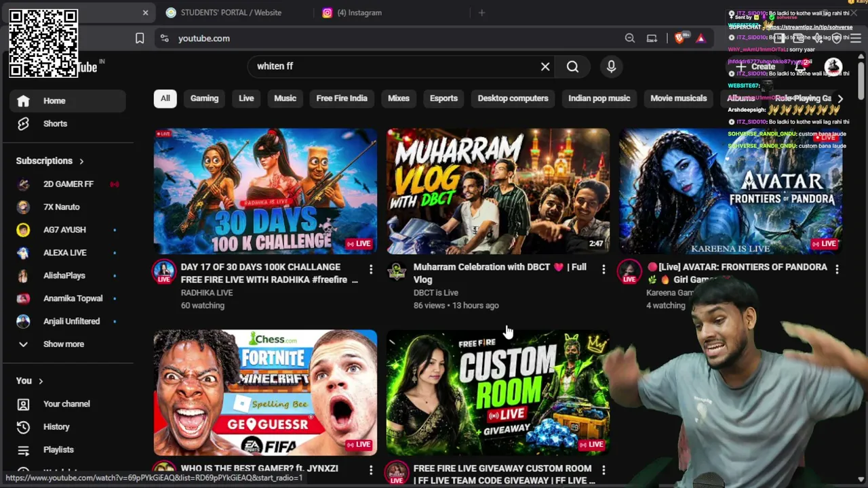The height and width of the screenshot is (488, 868).
Task: Open the RADHIKA LIVE channel avatar
Action: click(163, 272)
